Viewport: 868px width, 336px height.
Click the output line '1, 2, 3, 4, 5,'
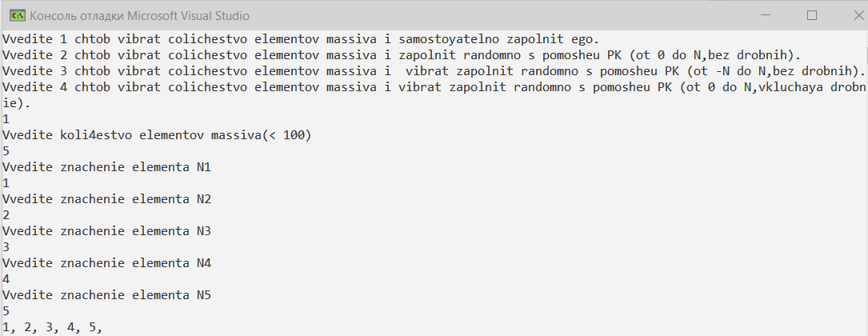tap(53, 328)
